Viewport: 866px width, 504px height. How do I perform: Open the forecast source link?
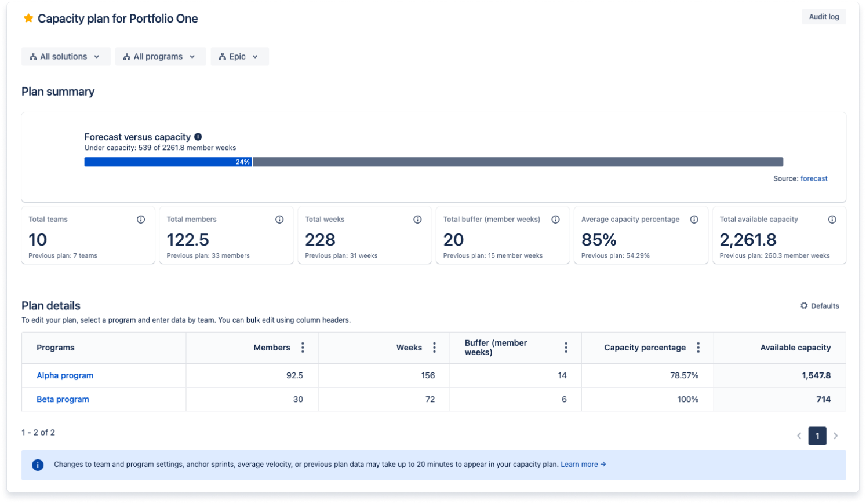(814, 179)
